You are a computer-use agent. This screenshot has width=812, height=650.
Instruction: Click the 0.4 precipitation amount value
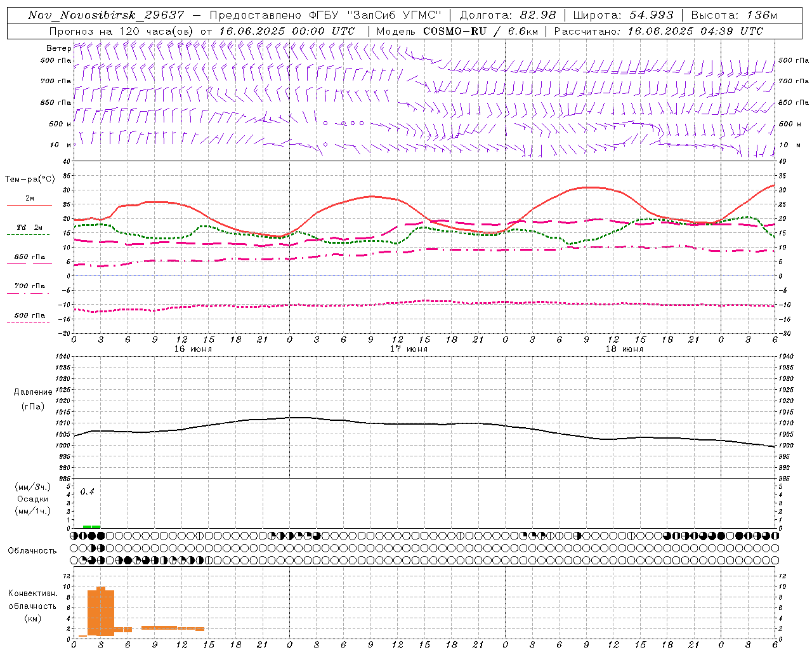[x=87, y=492]
